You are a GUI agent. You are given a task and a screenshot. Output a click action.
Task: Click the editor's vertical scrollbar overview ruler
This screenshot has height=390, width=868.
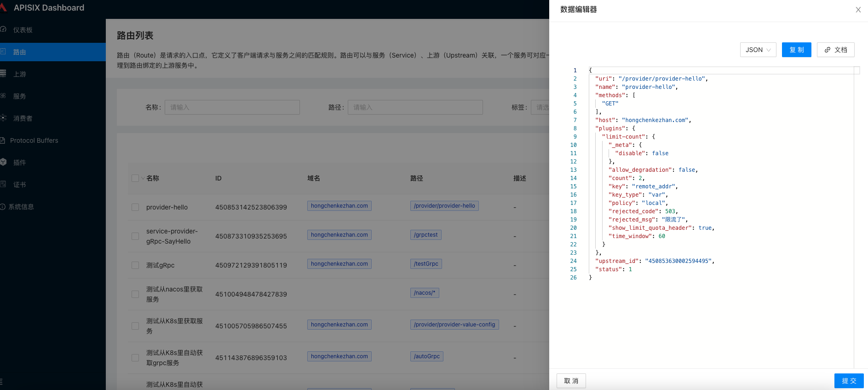tap(857, 217)
